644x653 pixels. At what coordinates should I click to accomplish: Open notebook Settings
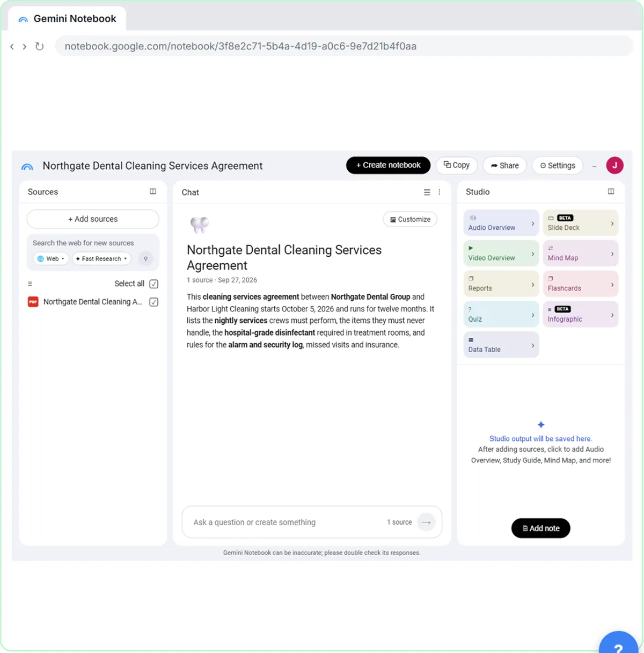point(558,165)
